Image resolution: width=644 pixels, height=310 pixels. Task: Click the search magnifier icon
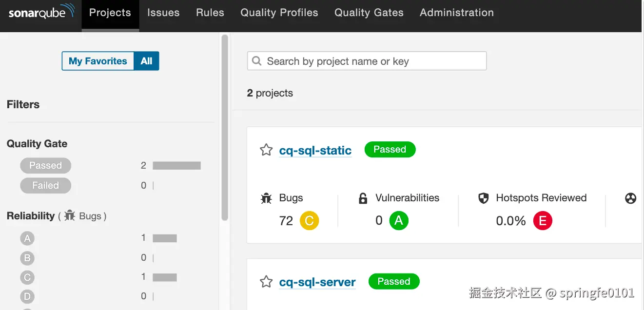[256, 61]
